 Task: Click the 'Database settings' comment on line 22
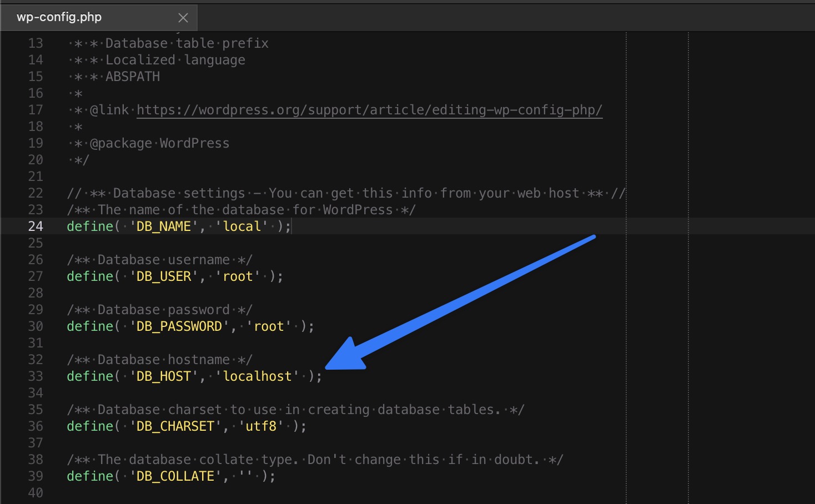pyautogui.click(x=346, y=193)
